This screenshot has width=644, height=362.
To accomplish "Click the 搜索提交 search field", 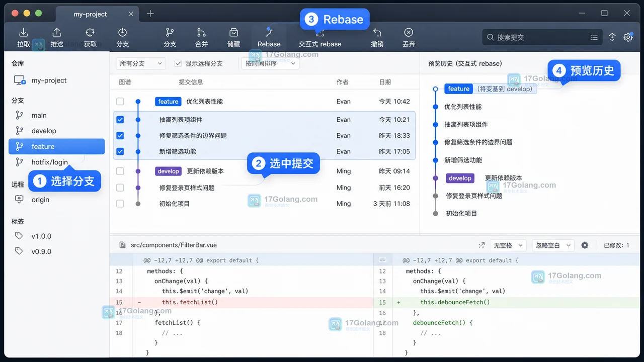I will coord(542,37).
